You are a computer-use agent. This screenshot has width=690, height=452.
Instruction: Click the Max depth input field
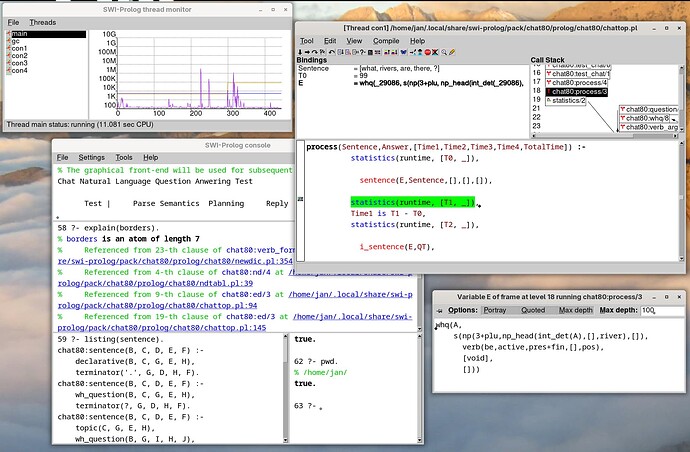point(663,310)
